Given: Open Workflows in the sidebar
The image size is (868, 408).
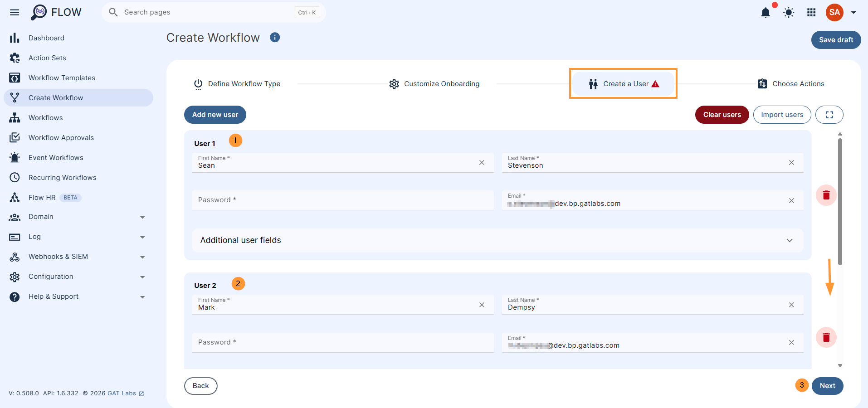Looking at the screenshot, I should (x=78, y=118).
